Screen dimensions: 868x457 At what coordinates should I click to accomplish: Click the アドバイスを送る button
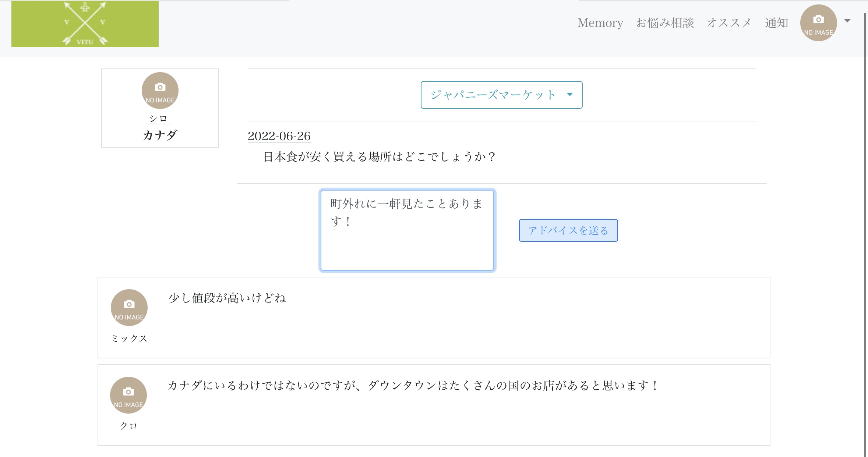click(568, 230)
